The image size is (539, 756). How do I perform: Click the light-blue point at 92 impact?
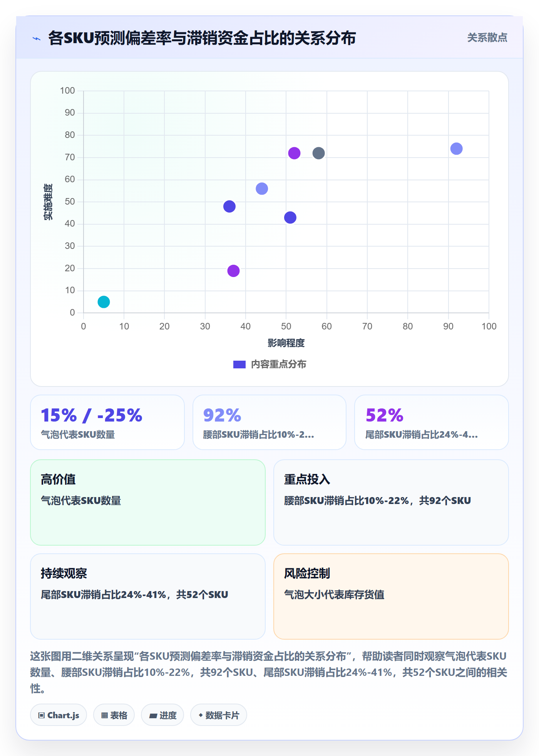(456, 149)
